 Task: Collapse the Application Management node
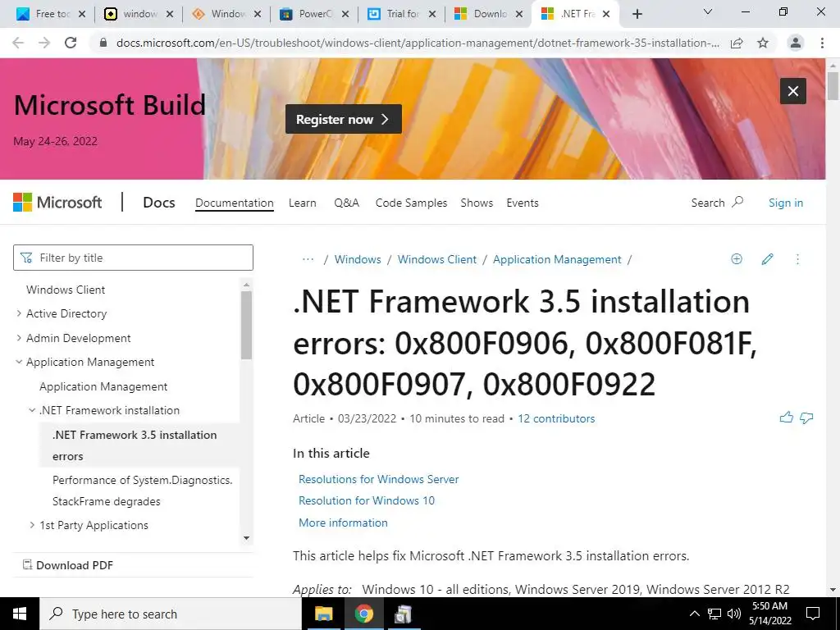pyautogui.click(x=19, y=362)
